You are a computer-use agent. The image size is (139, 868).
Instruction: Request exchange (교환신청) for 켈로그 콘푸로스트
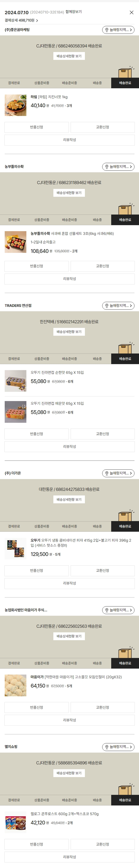pyautogui.click(x=102, y=844)
